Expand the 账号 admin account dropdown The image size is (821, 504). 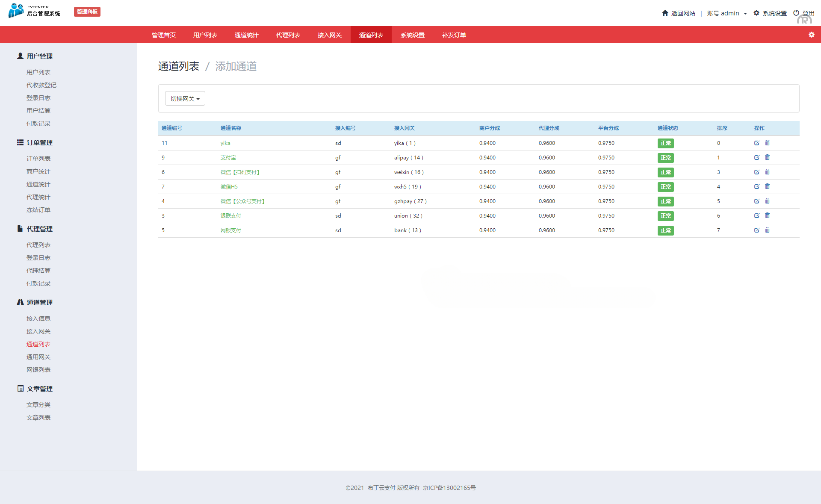click(726, 13)
